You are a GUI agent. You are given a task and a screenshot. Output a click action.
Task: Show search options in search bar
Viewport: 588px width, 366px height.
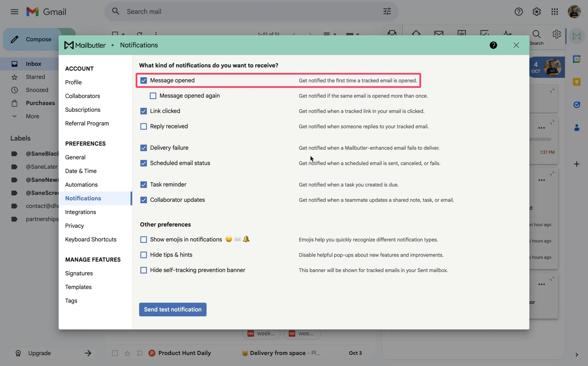pyautogui.click(x=387, y=11)
